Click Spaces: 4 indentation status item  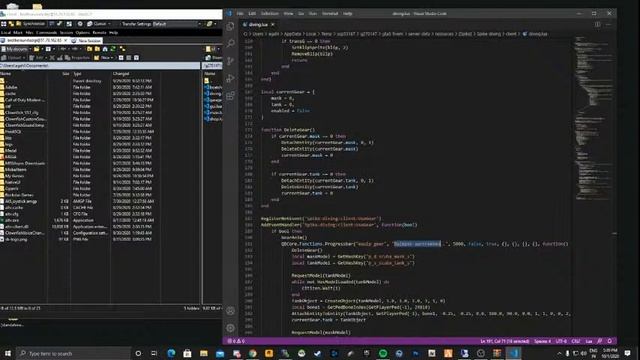[542, 341]
